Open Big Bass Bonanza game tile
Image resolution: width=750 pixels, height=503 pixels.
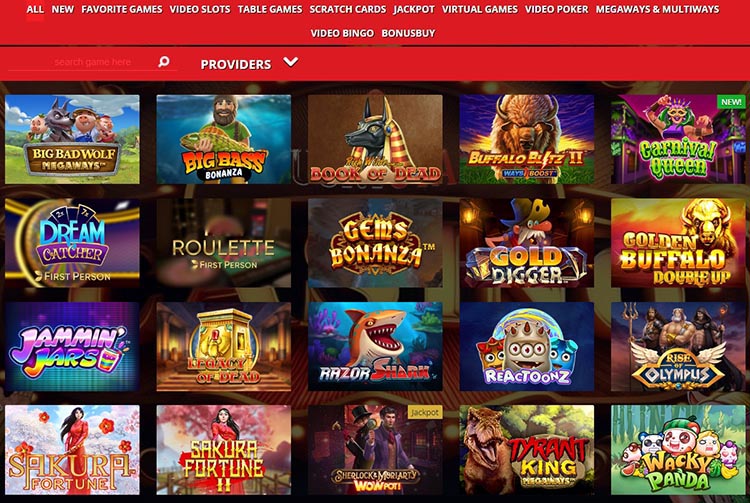tap(224, 139)
